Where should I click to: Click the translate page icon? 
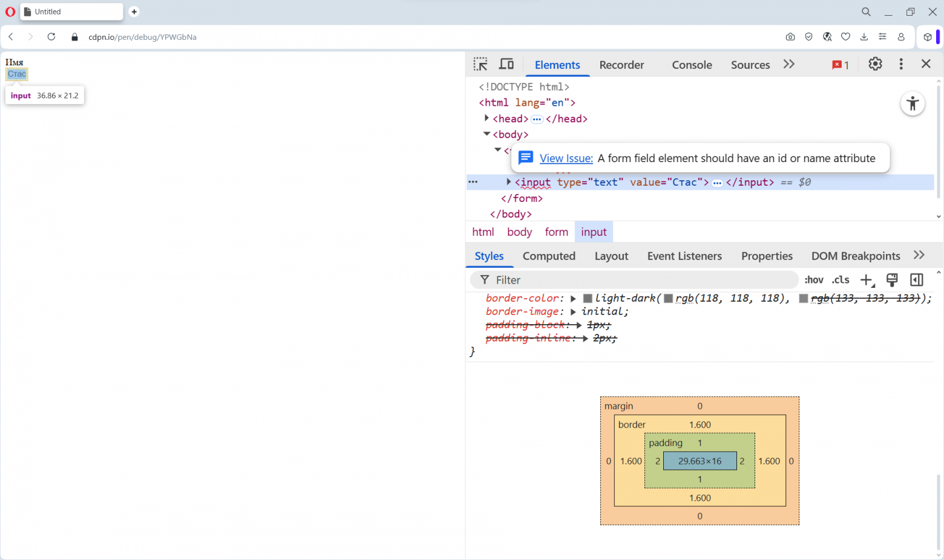tap(827, 37)
